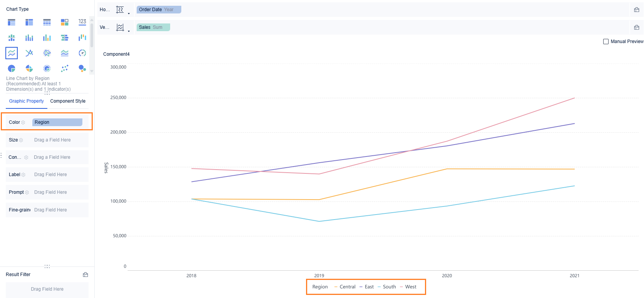
Task: Choose the KPI indicator card '123' icon
Action: [82, 22]
